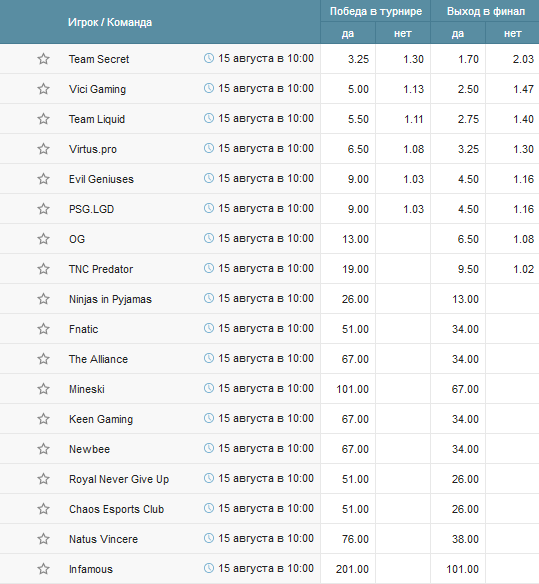Star the Natus Vincere team
539x584 pixels.
click(x=44, y=539)
